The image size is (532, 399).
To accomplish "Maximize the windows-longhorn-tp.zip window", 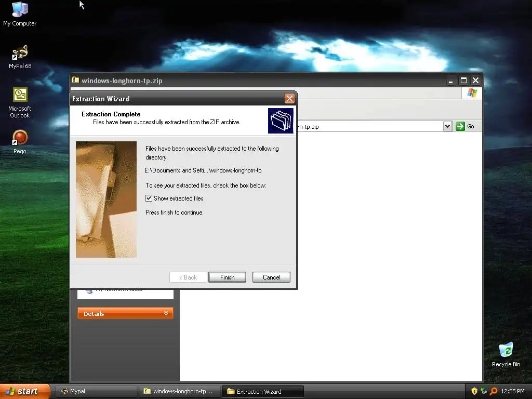I will point(463,81).
